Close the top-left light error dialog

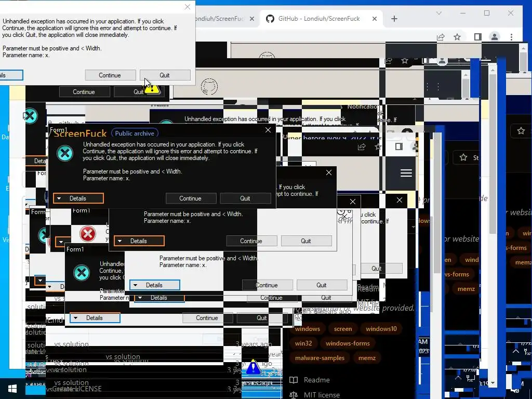click(187, 7)
